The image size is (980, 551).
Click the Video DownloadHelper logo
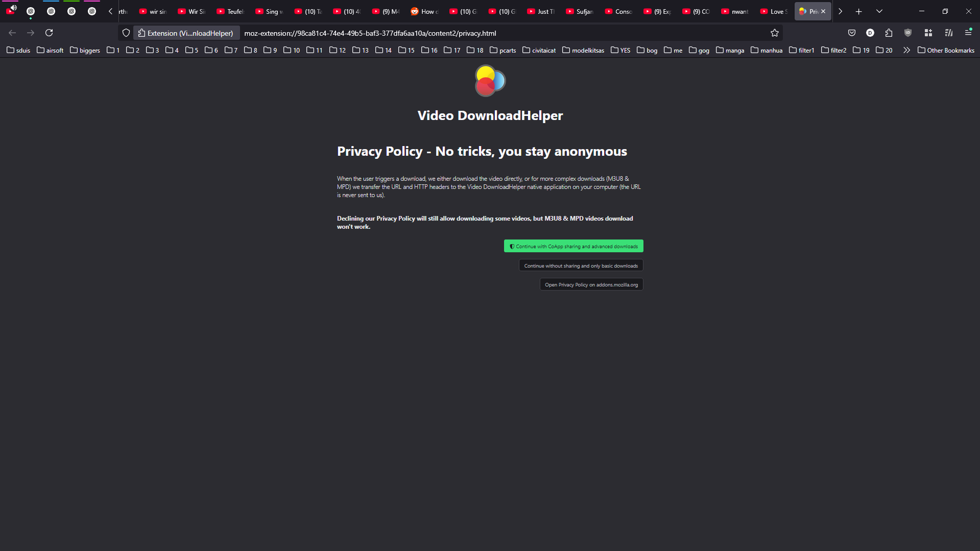(490, 81)
